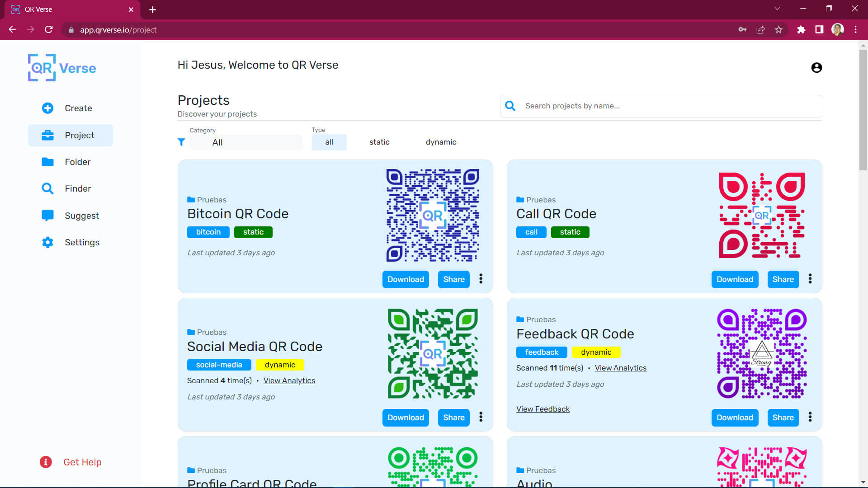The height and width of the screenshot is (488, 868).
Task: Click the Pruebas folder label on Call card
Action: tap(536, 200)
